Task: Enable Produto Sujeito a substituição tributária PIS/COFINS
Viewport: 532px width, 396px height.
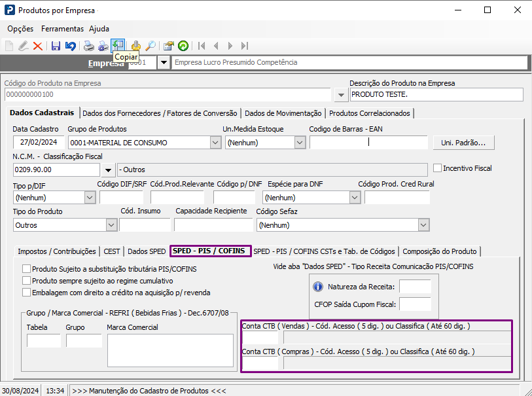Action: (x=27, y=269)
